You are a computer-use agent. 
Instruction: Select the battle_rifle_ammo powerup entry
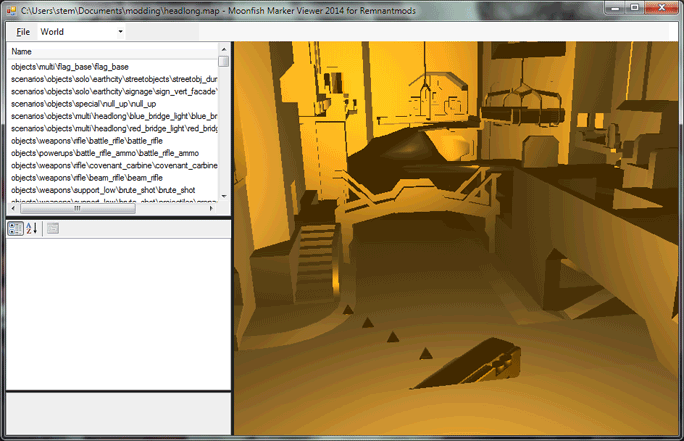[x=98, y=153]
